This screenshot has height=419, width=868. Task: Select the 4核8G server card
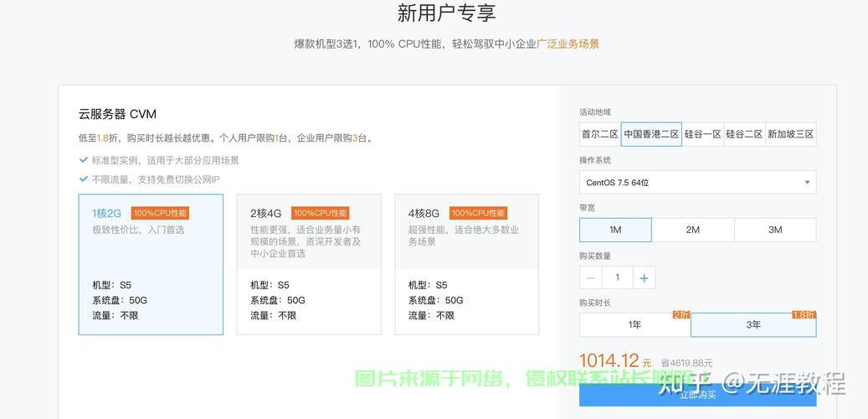[467, 264]
